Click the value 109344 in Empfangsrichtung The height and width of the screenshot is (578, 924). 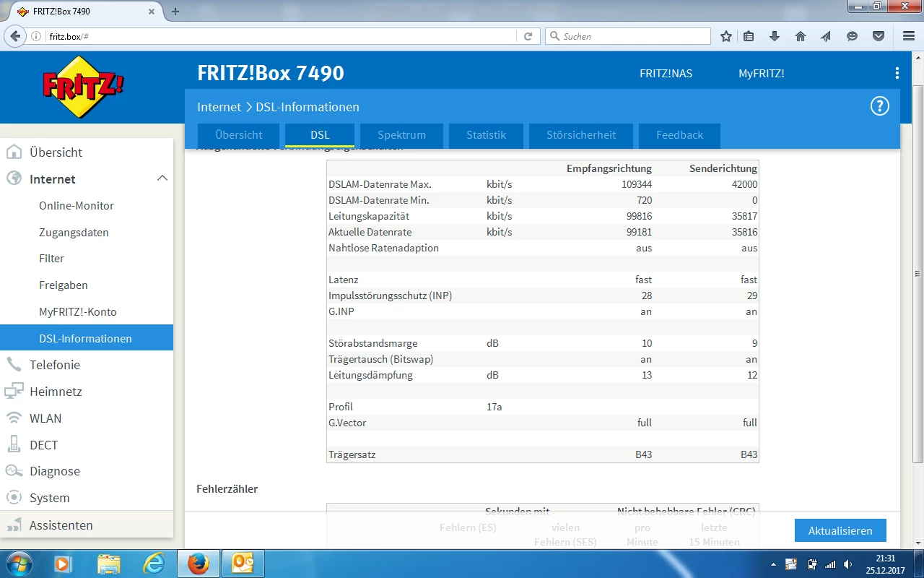637,184
